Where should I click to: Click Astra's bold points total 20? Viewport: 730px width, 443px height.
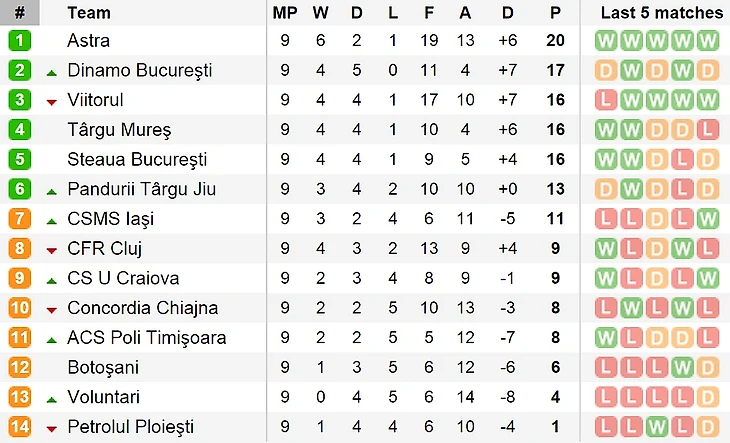click(x=555, y=40)
